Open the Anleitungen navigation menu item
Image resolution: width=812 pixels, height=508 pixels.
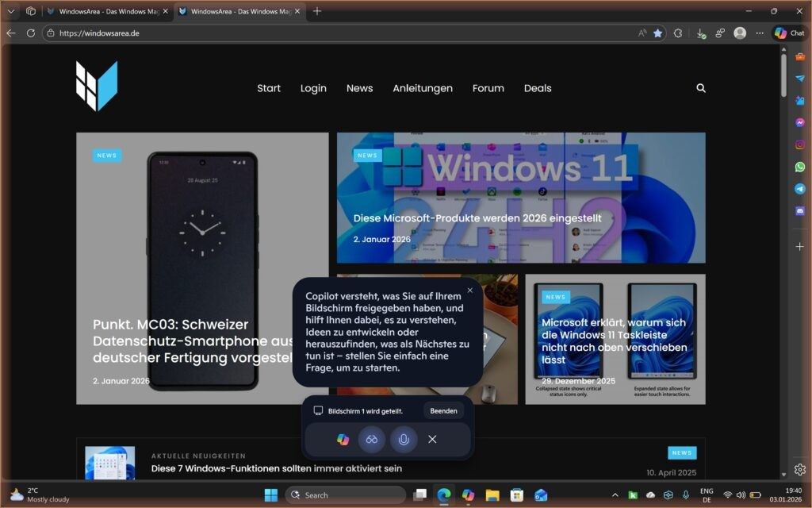[423, 88]
